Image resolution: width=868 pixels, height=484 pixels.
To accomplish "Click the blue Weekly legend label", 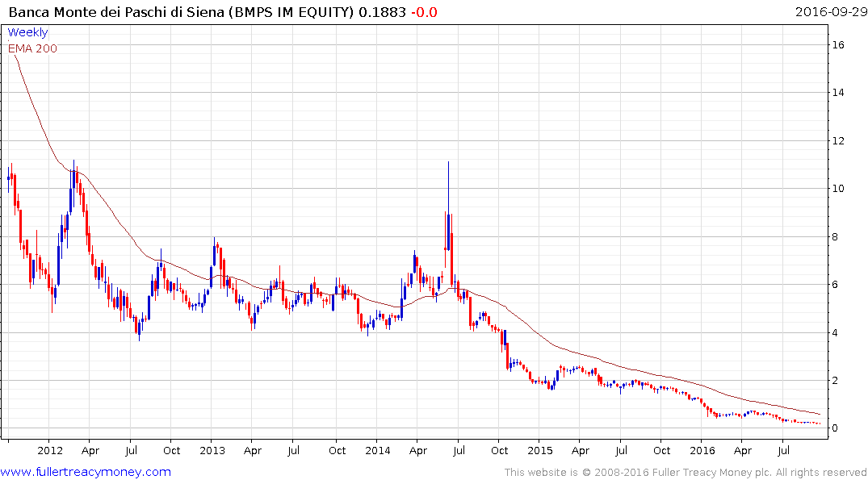I will [27, 32].
